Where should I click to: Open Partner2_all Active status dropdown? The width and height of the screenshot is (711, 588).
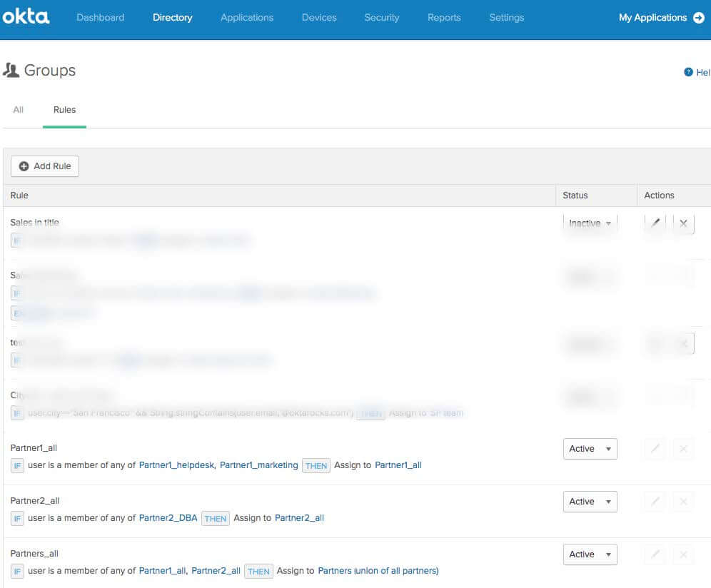tap(590, 502)
